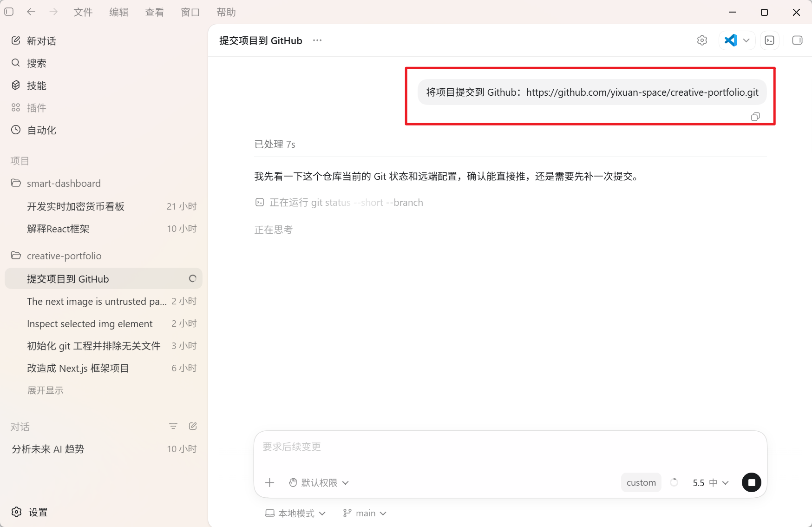
Task: Open the 查看 menu
Action: coord(155,12)
